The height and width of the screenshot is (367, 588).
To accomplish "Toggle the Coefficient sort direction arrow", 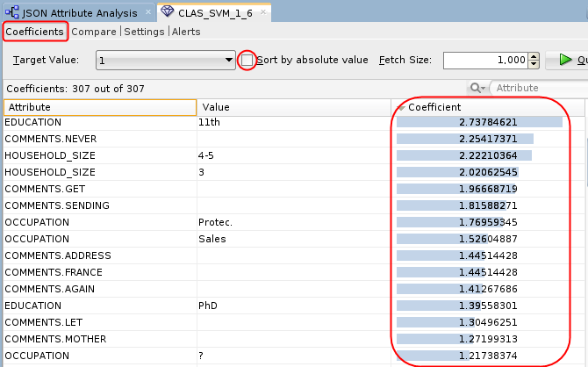I will pyautogui.click(x=401, y=108).
